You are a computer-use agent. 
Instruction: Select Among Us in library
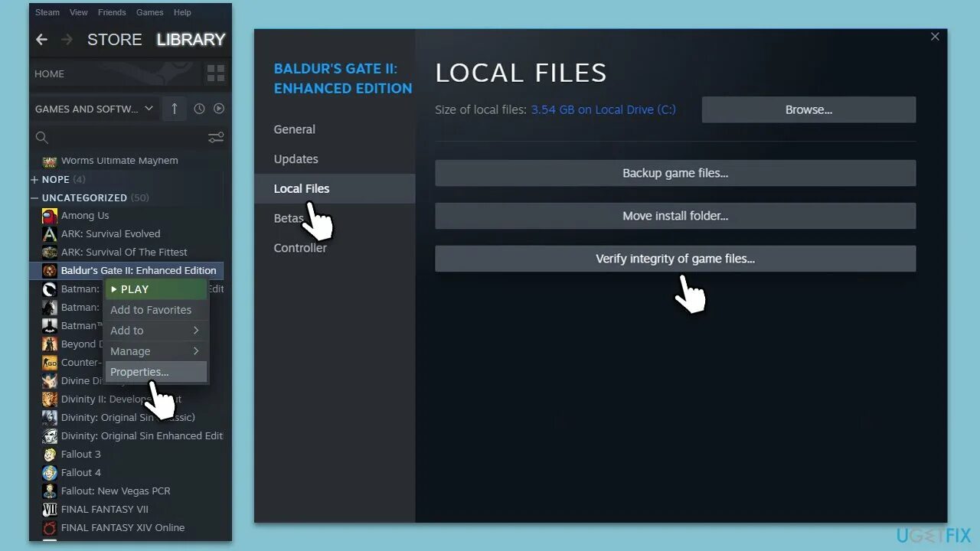tap(85, 216)
